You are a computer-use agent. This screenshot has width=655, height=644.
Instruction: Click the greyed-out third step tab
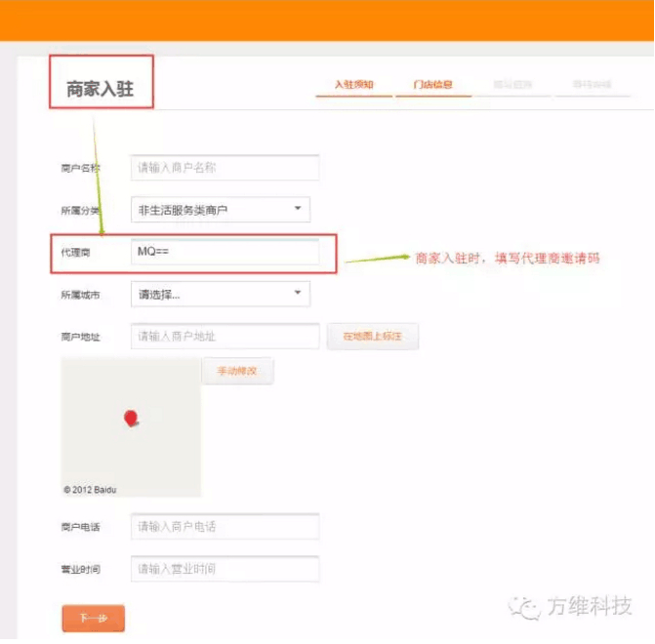512,85
